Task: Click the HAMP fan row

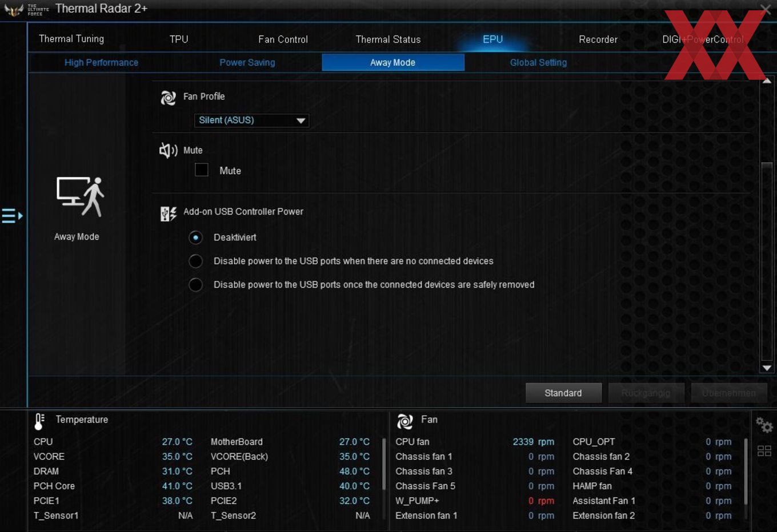Action: click(652, 486)
